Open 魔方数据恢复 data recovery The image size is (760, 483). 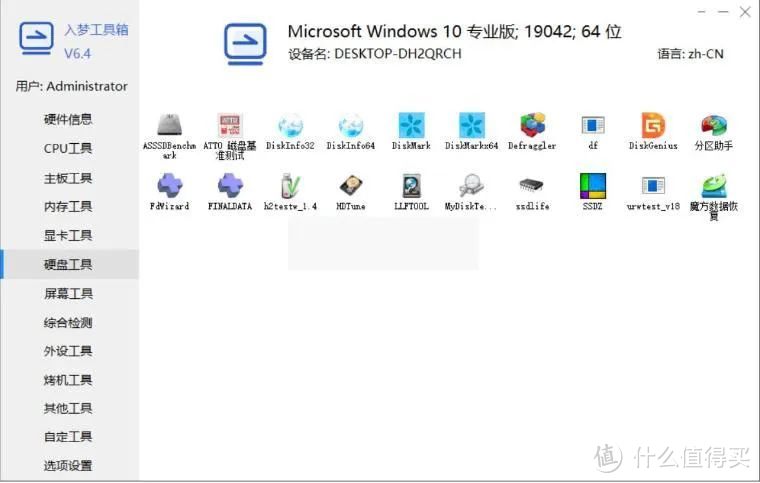(x=713, y=196)
